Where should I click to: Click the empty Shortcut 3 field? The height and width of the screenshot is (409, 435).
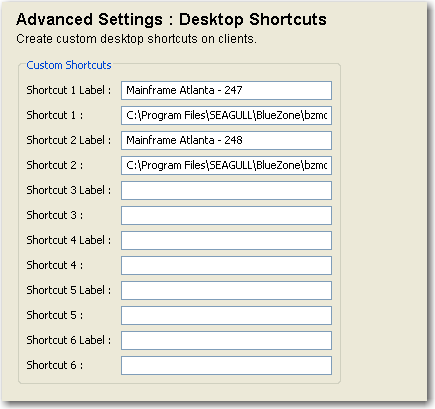coord(226,215)
